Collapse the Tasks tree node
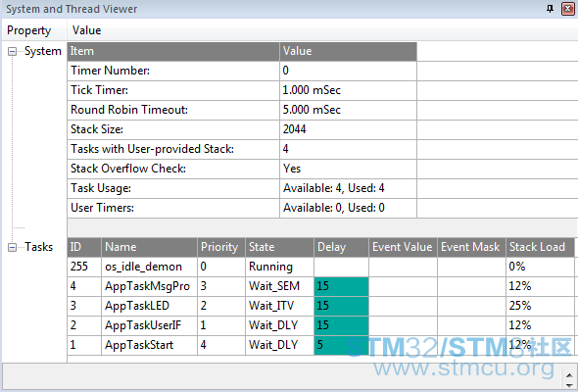Image resolution: width=578 pixels, height=392 pixels. [12, 247]
